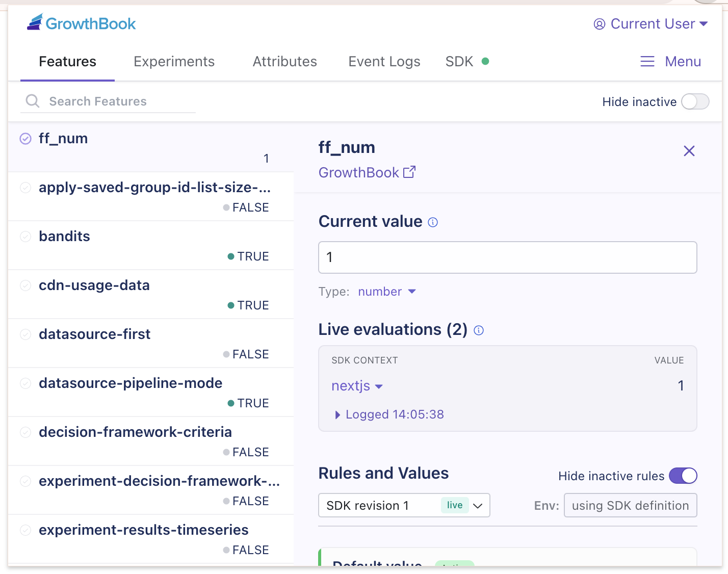Open the hamburger Menu icon
This screenshot has width=728, height=574.
pyautogui.click(x=647, y=62)
